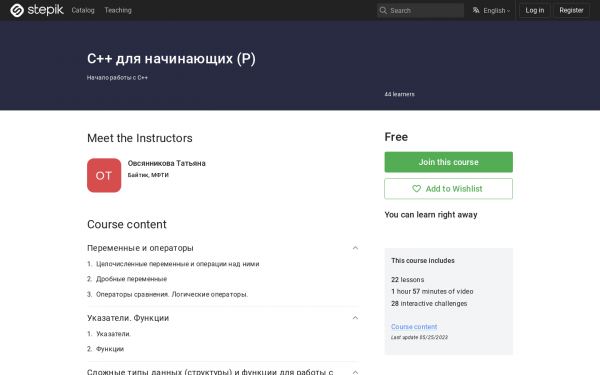Click section title Указатели. Функции

pos(128,318)
